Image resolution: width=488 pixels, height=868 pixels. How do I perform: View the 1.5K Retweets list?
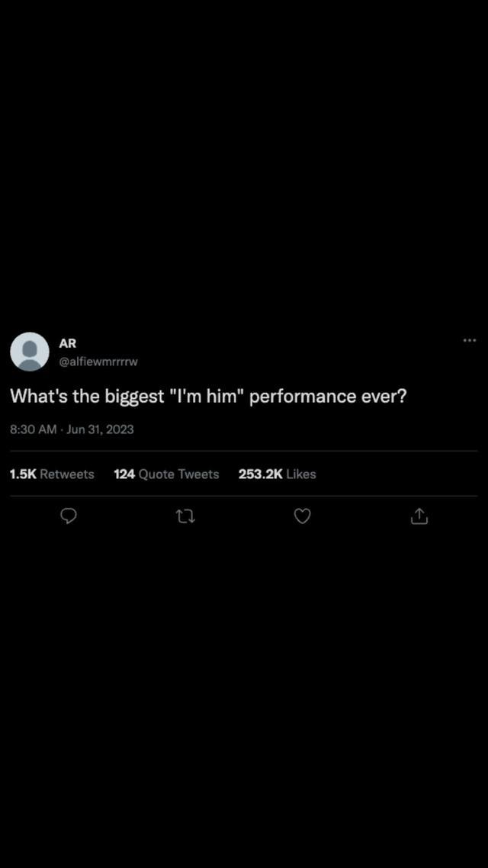[52, 474]
